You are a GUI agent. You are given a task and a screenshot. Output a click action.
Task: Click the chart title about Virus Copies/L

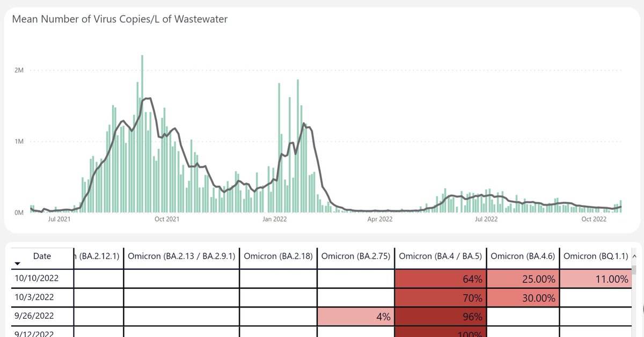[119, 19]
